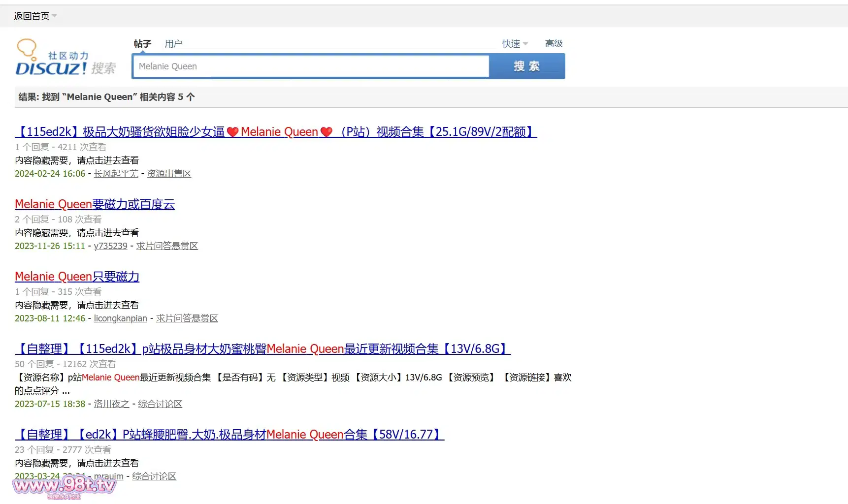
Task: Open post Melanie Queen只要磁力
Action: point(77,276)
